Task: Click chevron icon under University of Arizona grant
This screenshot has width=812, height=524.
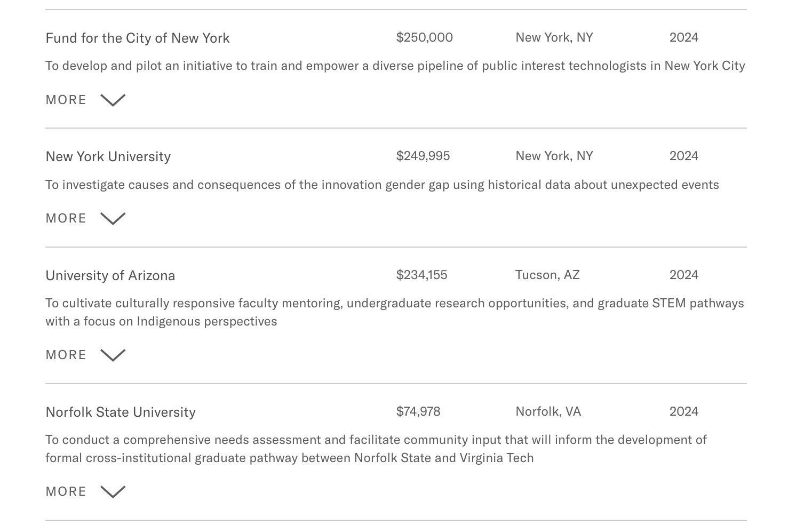Action: [x=113, y=355]
